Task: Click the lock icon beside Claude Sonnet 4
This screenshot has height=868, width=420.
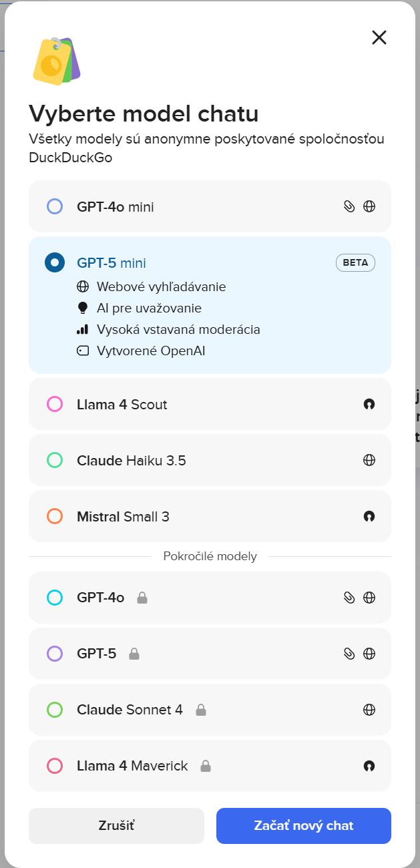Action: pos(200,710)
